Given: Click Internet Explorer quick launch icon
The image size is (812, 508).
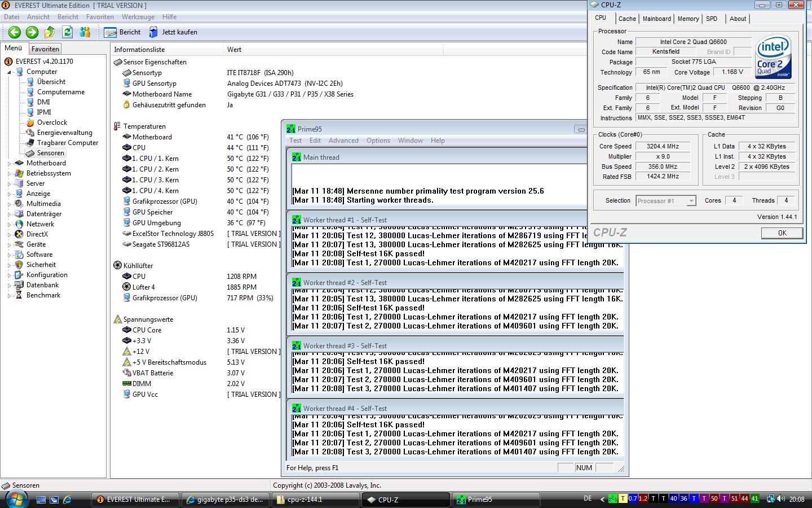Looking at the screenshot, I should 67,500.
